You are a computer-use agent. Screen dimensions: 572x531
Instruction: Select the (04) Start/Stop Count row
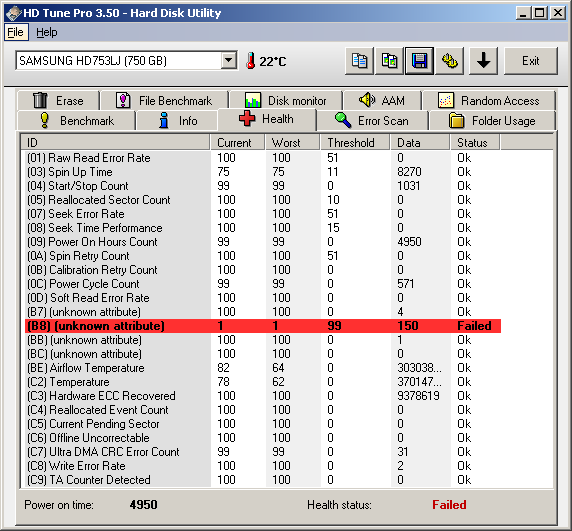click(263, 186)
